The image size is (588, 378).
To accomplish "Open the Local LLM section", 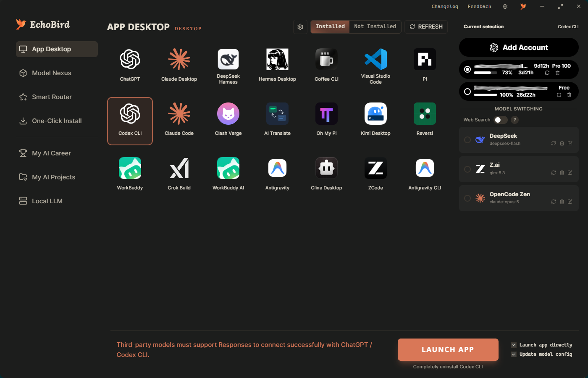I will point(57,201).
